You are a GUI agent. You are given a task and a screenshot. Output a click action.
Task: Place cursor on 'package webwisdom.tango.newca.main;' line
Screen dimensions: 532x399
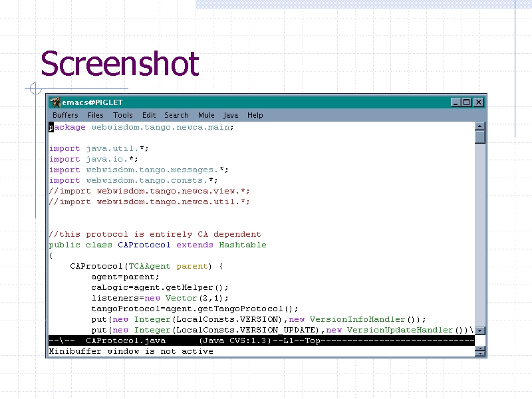(x=141, y=128)
